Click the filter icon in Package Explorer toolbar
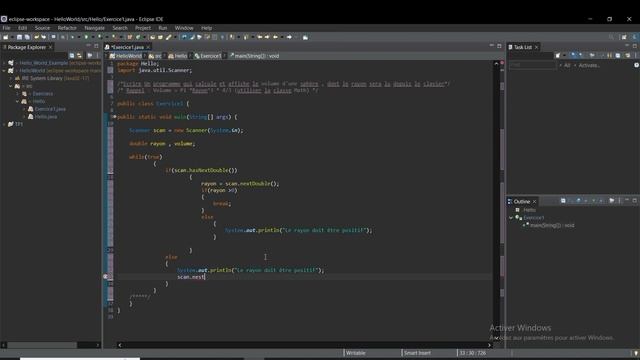The image size is (640, 360). point(90,56)
